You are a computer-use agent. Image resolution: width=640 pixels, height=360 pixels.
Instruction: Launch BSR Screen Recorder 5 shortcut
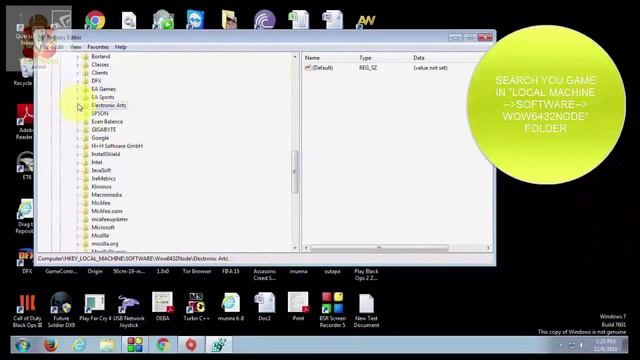(x=332, y=310)
